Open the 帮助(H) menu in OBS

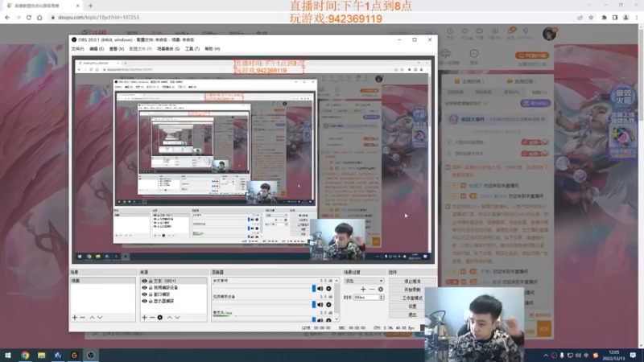(x=213, y=49)
